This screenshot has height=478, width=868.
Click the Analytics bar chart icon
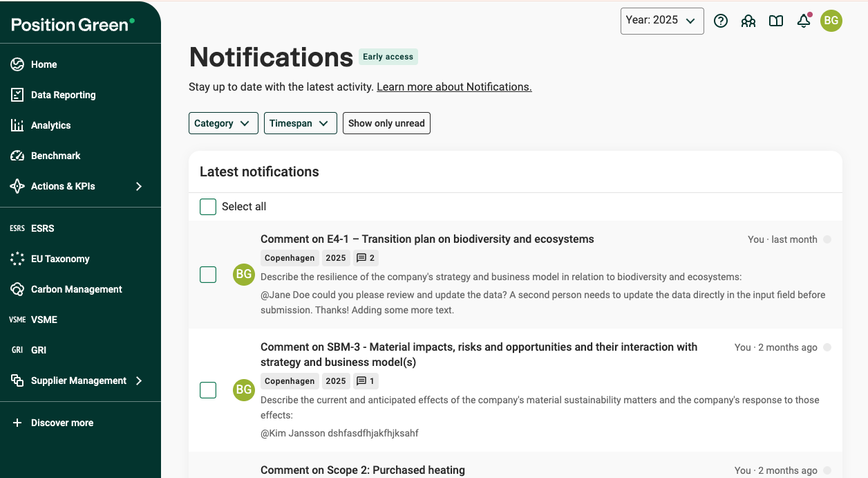click(17, 125)
